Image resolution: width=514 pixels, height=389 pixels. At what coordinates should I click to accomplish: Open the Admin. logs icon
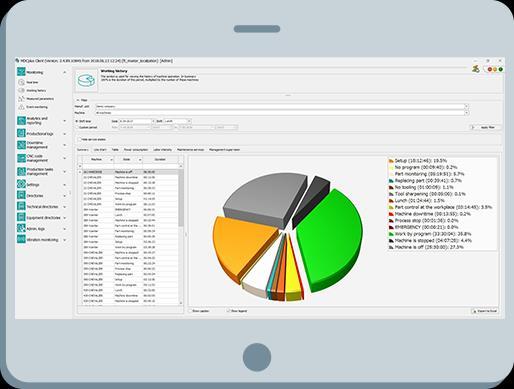(x=21, y=228)
